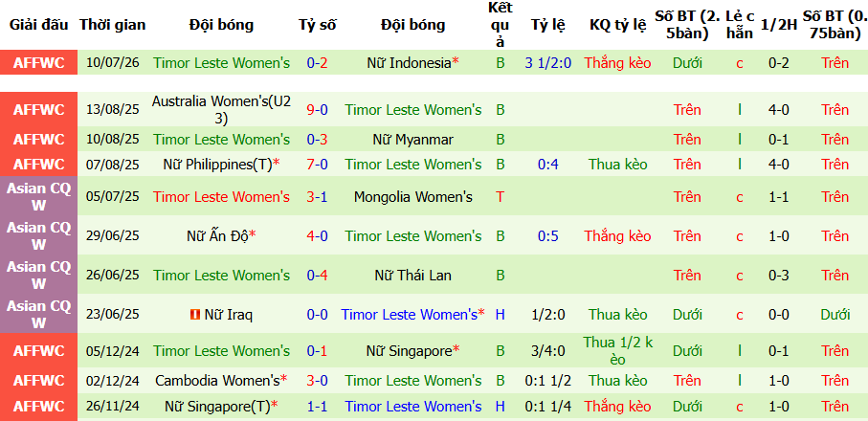Screen dimensions: 868x421
Task: Click odds 3 1/2:0 on first row
Action: (545, 63)
